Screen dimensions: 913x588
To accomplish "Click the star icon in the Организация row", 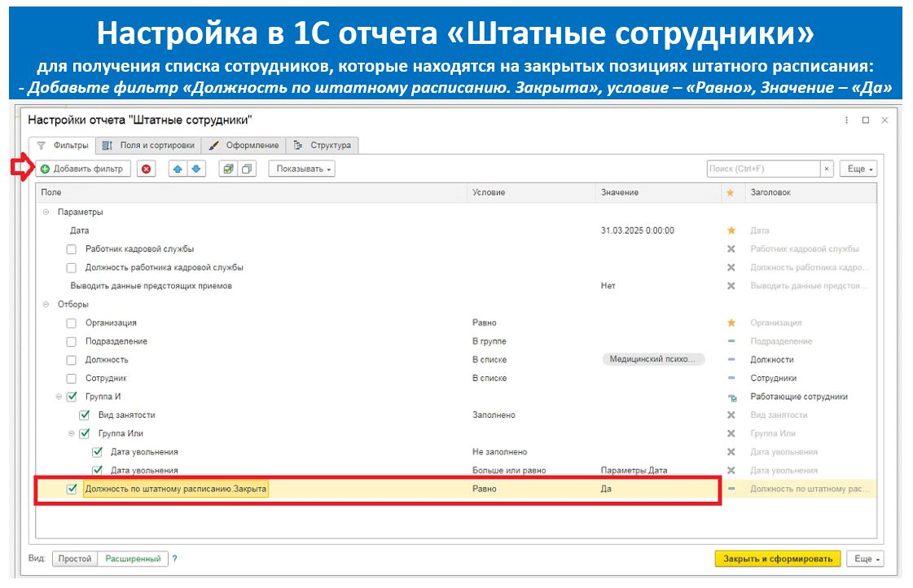I will [731, 323].
